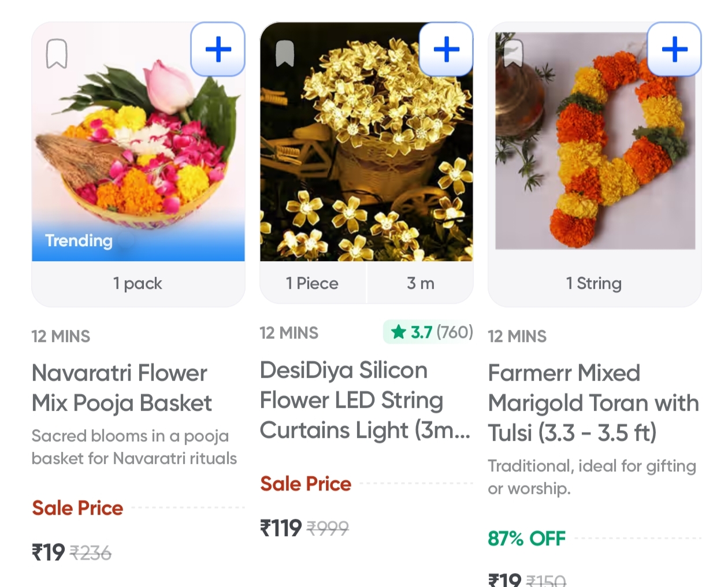This screenshot has width=728, height=587.
Task: Select the 1 Piece variant option
Action: tap(312, 283)
